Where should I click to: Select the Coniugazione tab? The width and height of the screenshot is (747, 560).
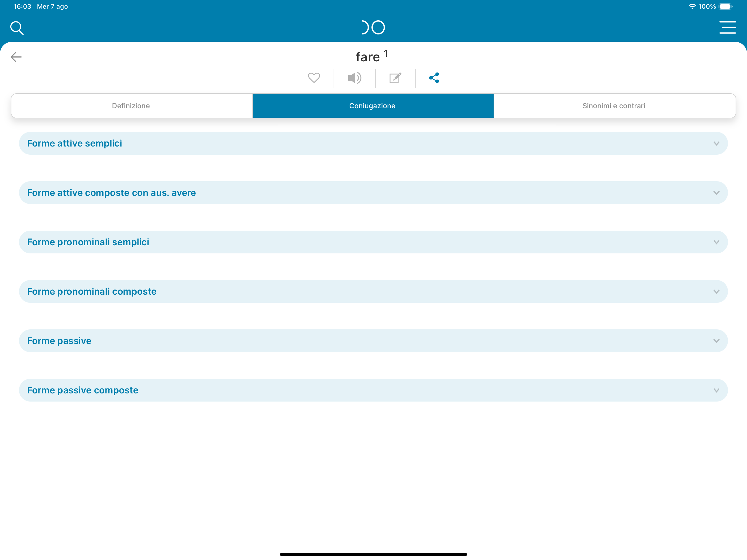(x=373, y=106)
